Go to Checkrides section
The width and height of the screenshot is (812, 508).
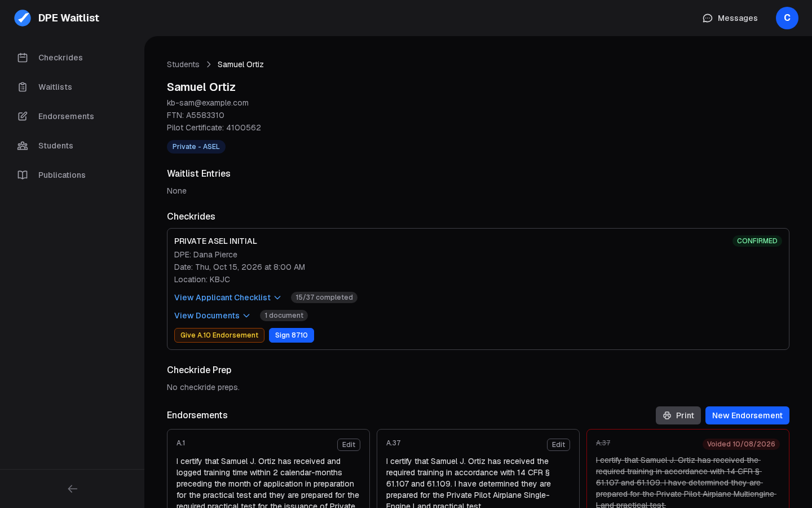60,58
